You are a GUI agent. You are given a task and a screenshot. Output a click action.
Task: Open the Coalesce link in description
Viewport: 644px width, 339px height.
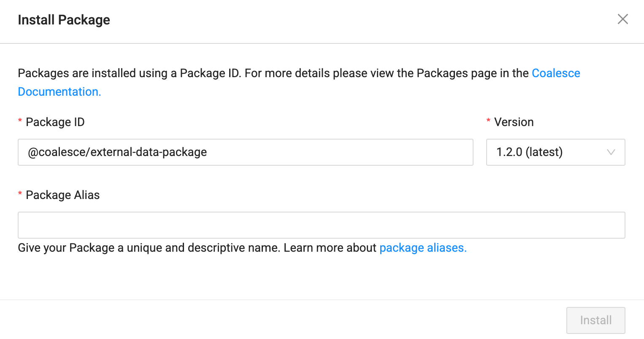point(555,73)
